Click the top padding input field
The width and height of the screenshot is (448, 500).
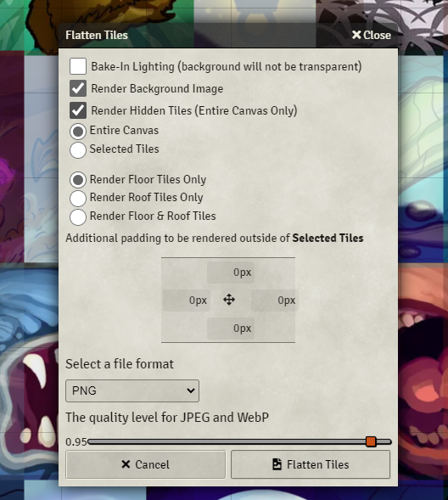[x=231, y=272]
